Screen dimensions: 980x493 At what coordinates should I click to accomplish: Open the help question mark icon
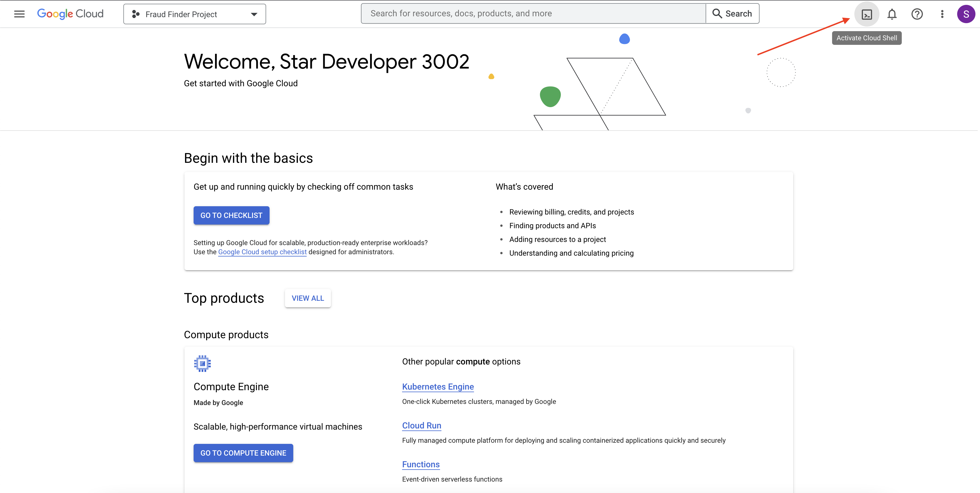(x=917, y=15)
